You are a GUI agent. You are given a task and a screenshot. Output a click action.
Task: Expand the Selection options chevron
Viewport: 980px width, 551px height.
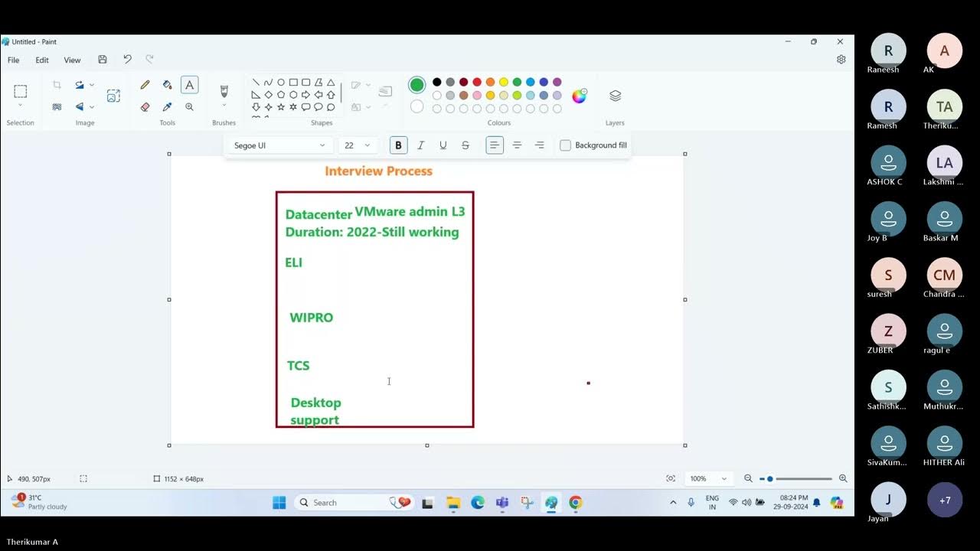tap(21, 106)
